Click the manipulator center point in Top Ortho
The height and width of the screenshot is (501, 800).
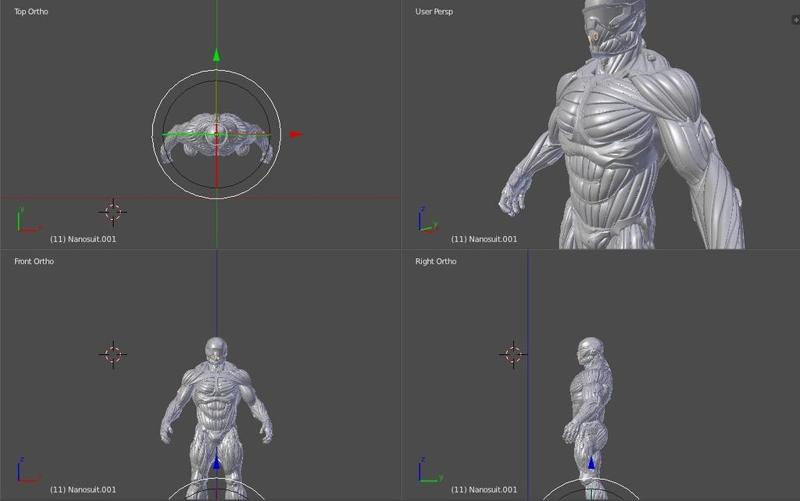pos(216,135)
